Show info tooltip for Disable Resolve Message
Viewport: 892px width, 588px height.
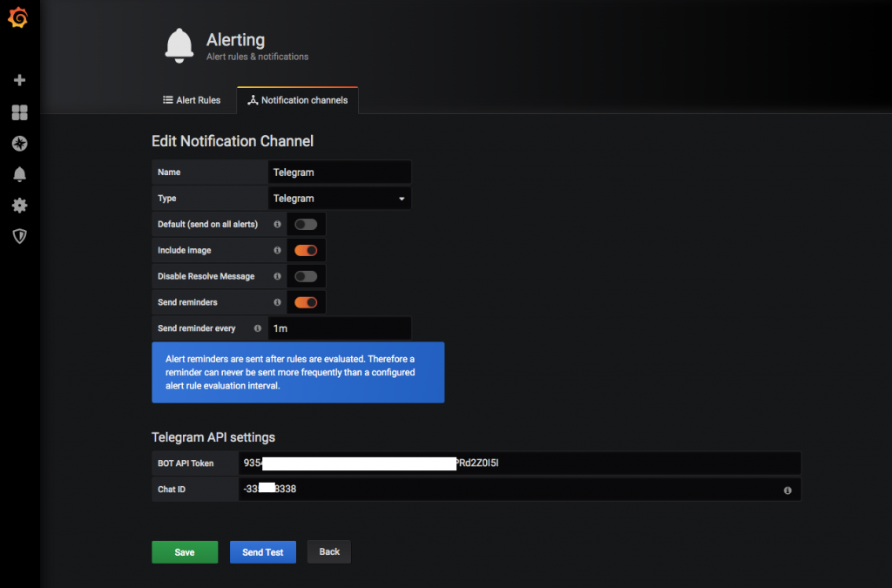tap(277, 276)
